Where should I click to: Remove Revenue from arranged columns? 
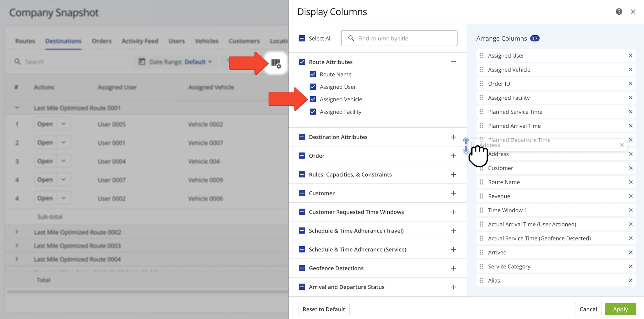pyautogui.click(x=630, y=196)
